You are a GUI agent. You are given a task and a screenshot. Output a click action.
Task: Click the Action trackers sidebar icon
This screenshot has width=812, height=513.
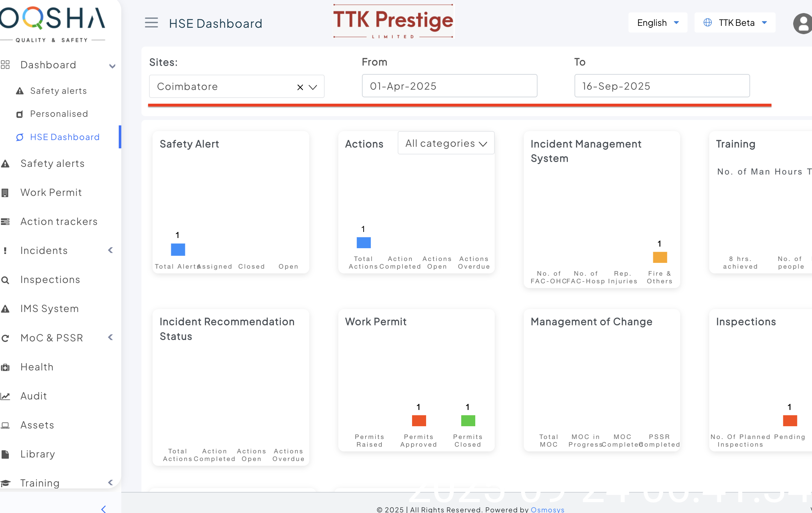(x=5, y=222)
